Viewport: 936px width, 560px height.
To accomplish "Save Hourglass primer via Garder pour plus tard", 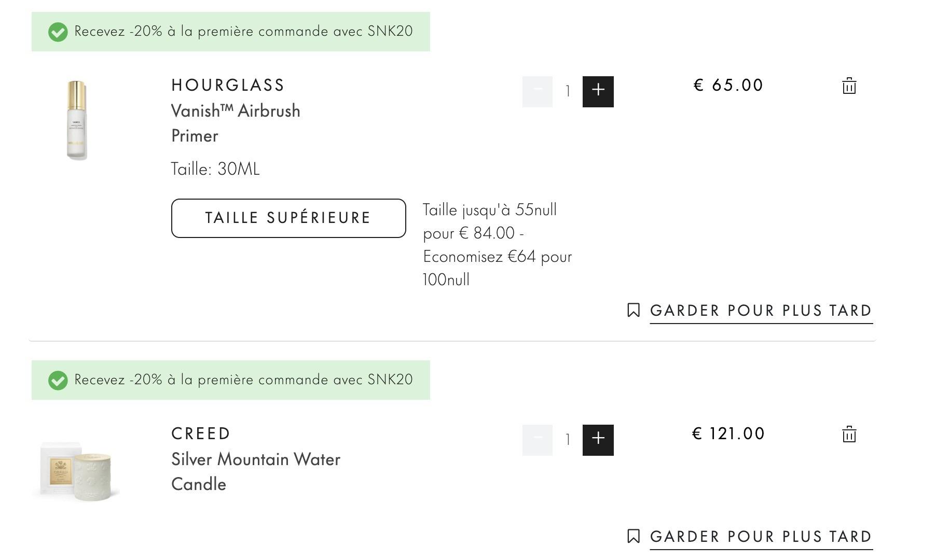I will 761,311.
